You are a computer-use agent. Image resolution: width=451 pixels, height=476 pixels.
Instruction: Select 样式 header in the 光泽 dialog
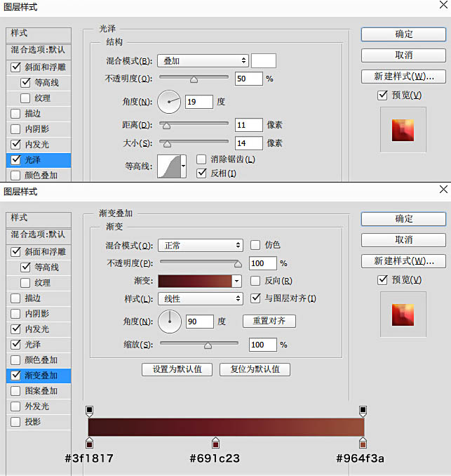[x=39, y=34]
